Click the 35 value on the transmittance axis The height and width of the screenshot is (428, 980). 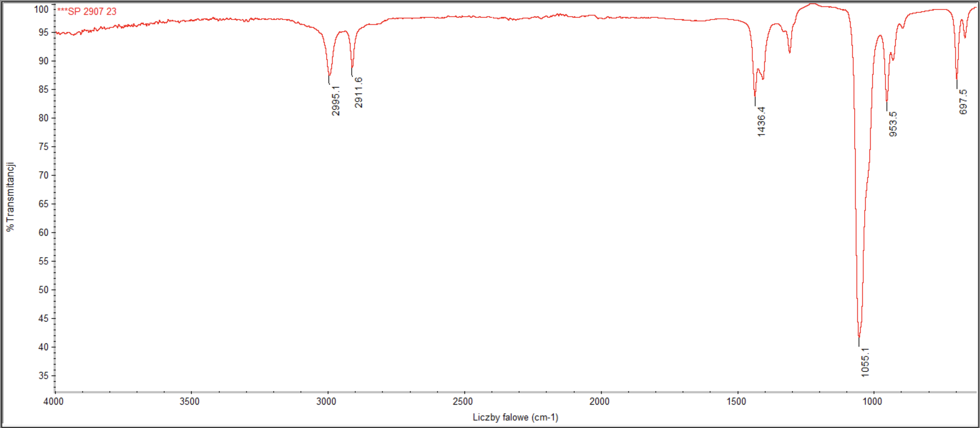tap(43, 376)
